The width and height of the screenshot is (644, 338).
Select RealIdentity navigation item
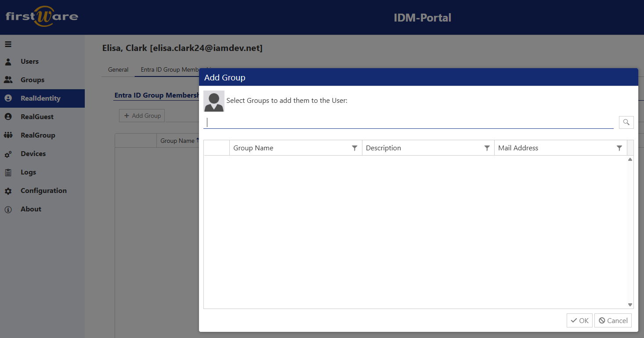point(40,98)
